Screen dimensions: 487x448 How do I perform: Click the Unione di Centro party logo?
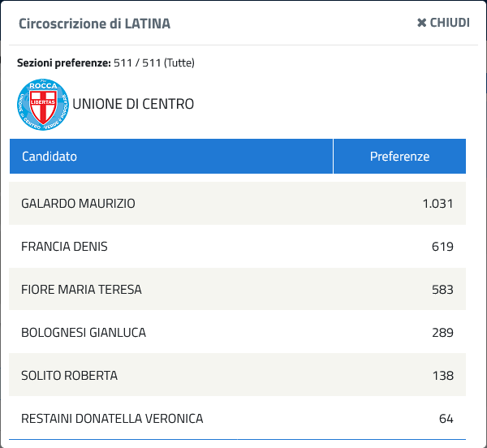pyautogui.click(x=43, y=105)
